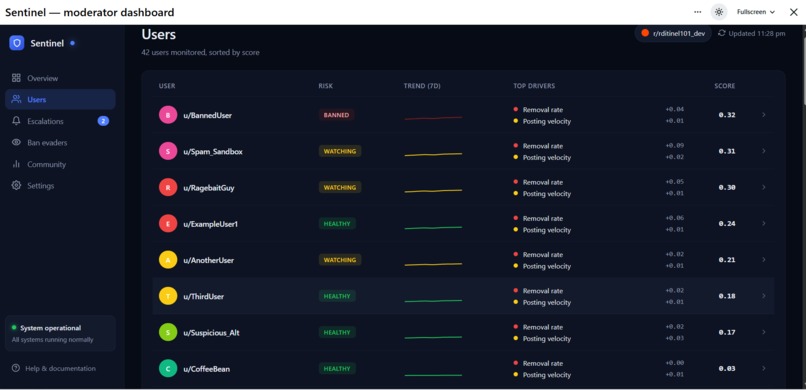Click the u/CoffeeBean green trend line

pyautogui.click(x=433, y=375)
